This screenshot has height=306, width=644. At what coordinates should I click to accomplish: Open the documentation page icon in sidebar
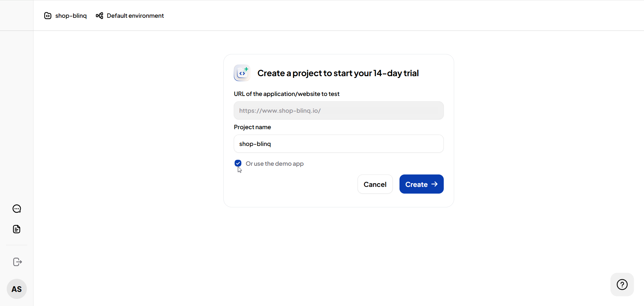[x=17, y=229]
